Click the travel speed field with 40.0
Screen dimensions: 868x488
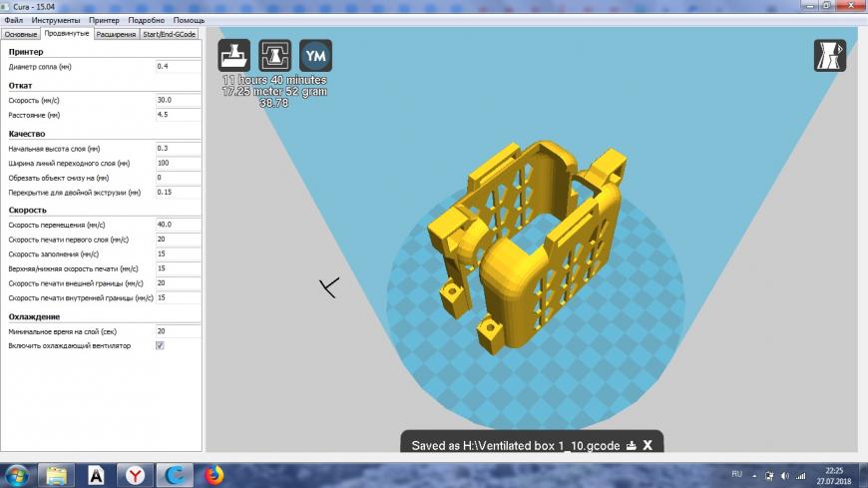(178, 225)
